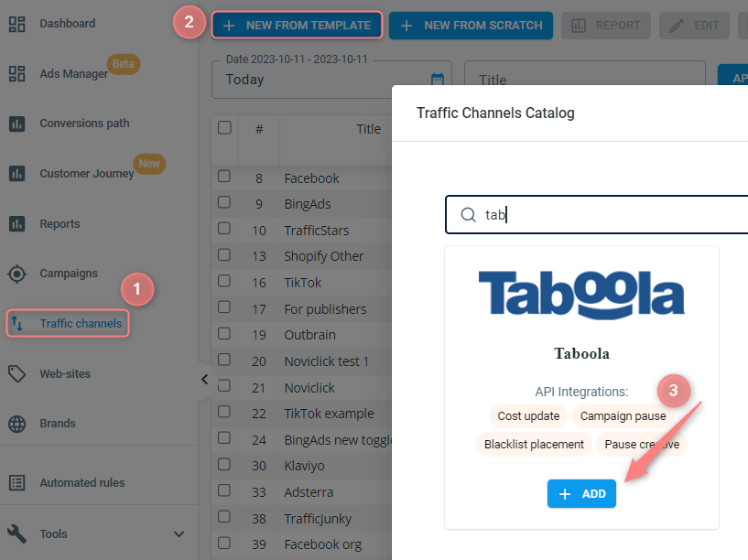The width and height of the screenshot is (748, 560).
Task: Go to Dashboard menu item
Action: tap(67, 24)
